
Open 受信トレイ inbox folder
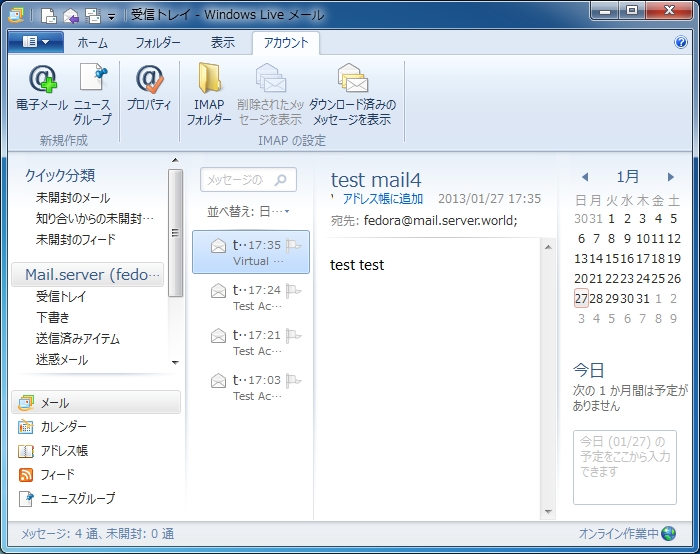coord(61,296)
